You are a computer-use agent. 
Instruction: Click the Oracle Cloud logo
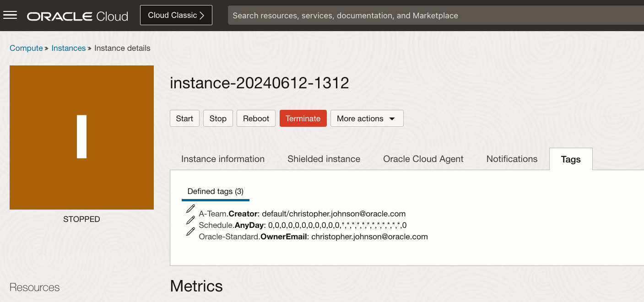pos(77,16)
